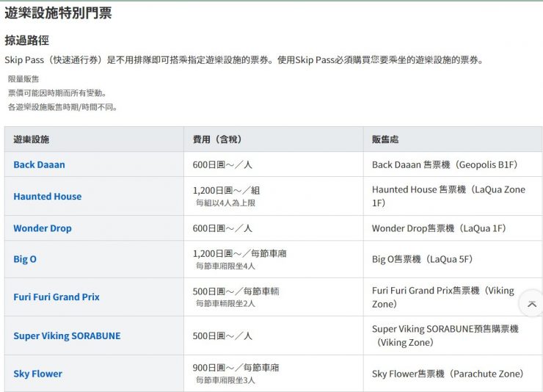Click the Wonder Drop售票機 (LaQua 1F) cell

tap(439, 228)
